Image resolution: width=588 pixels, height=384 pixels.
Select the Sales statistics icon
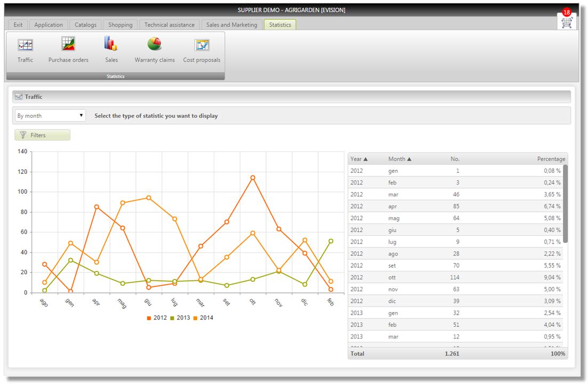tap(111, 44)
